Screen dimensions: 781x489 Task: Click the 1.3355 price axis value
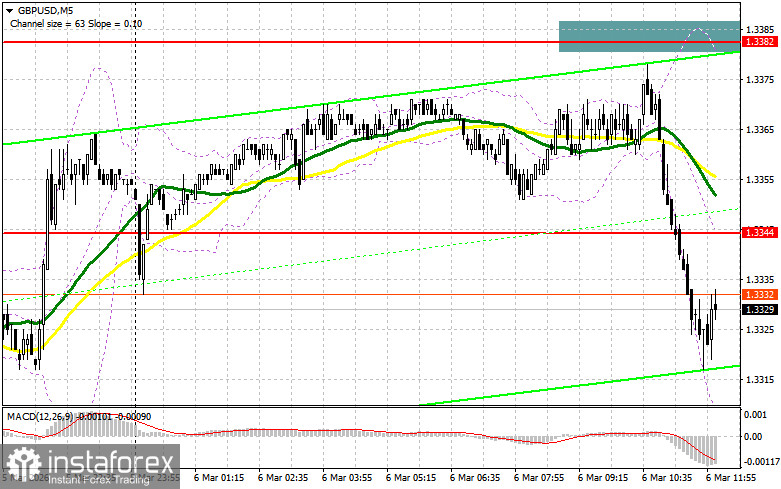760,180
